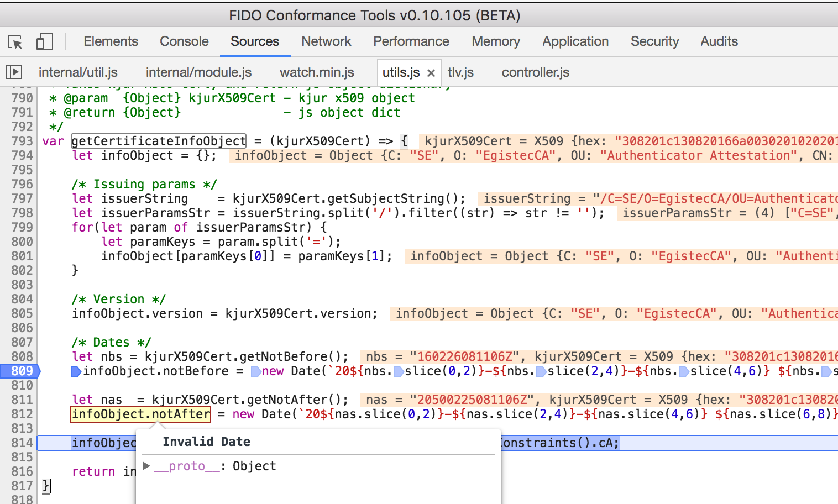Remove the breakpoint on line 809
838x504 pixels.
point(21,371)
